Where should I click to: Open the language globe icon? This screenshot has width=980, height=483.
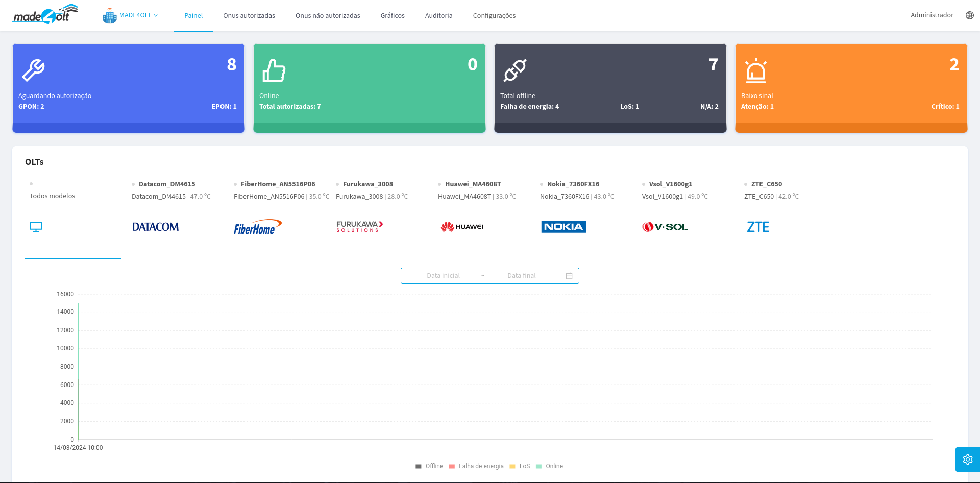tap(969, 15)
